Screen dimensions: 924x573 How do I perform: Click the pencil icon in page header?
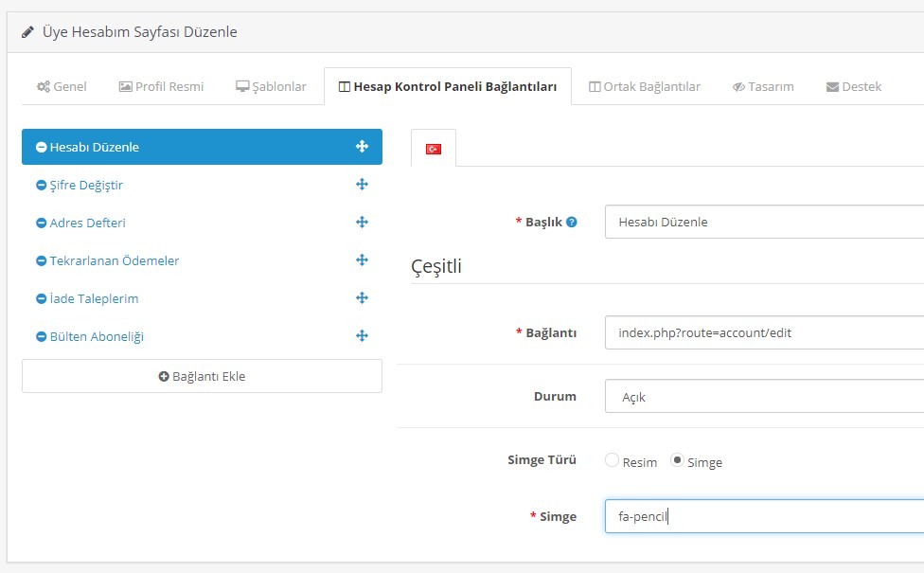27,32
